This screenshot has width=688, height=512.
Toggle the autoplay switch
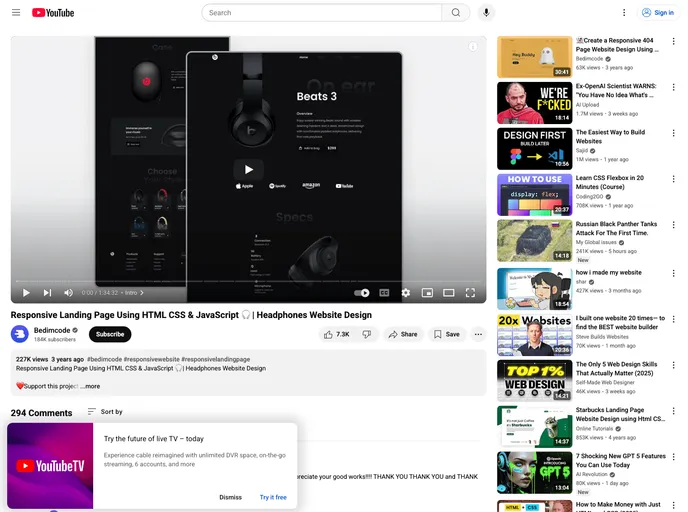[x=362, y=293]
